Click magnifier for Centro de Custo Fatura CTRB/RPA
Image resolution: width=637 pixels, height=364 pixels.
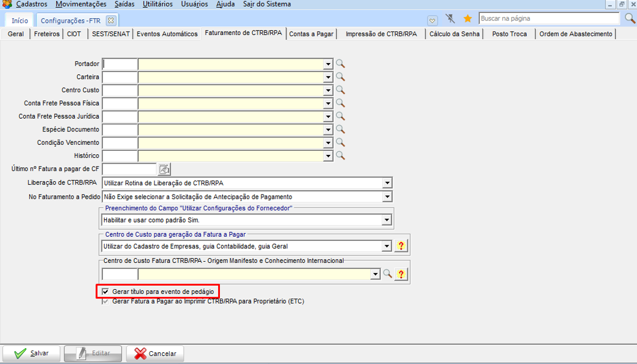[388, 273]
